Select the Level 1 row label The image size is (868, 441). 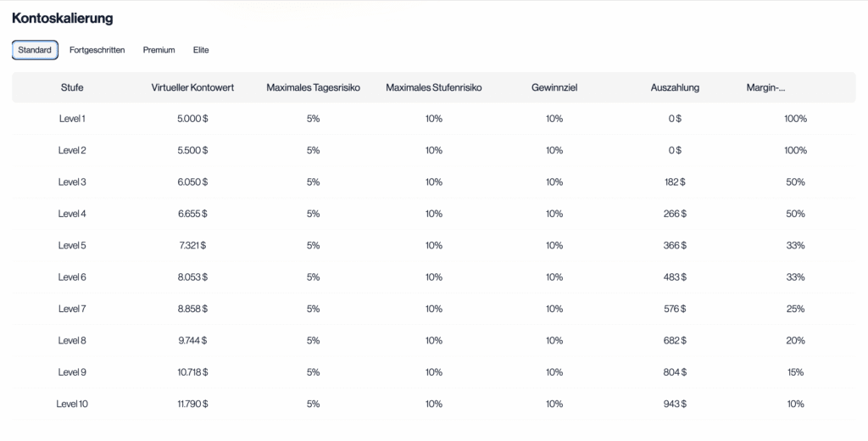pyautogui.click(x=72, y=119)
